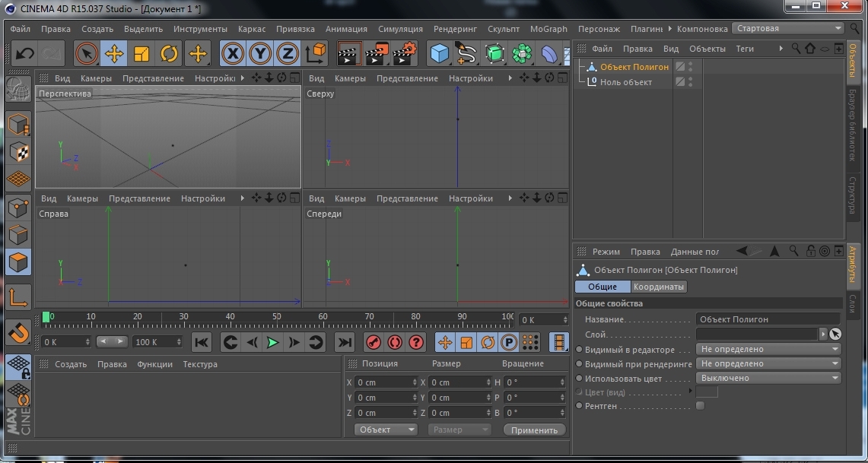This screenshot has width=868, height=463.
Task: Switch to Polygons mode
Action: pos(18,262)
